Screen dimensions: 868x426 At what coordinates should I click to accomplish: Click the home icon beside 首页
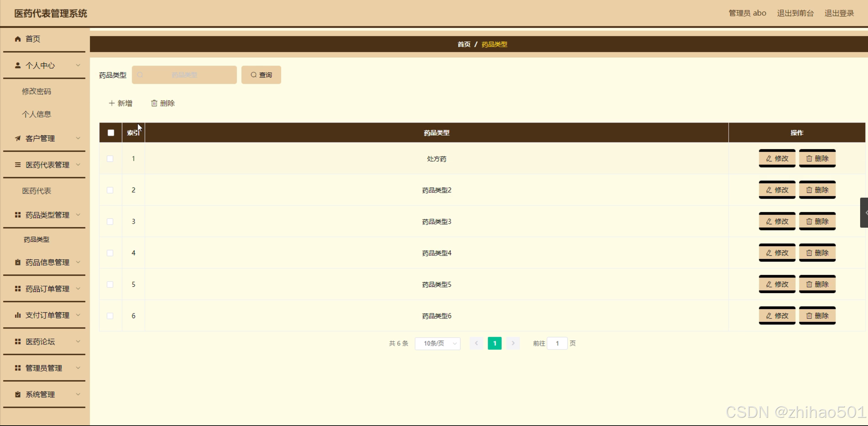(x=18, y=39)
